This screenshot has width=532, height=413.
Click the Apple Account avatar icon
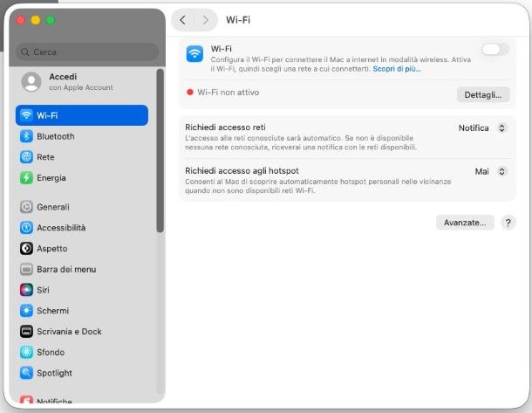pos(31,81)
